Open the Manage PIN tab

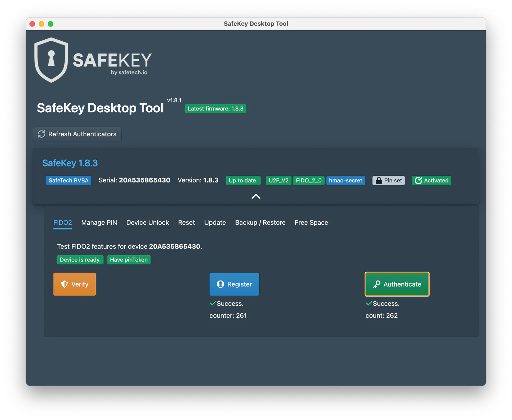(x=99, y=222)
